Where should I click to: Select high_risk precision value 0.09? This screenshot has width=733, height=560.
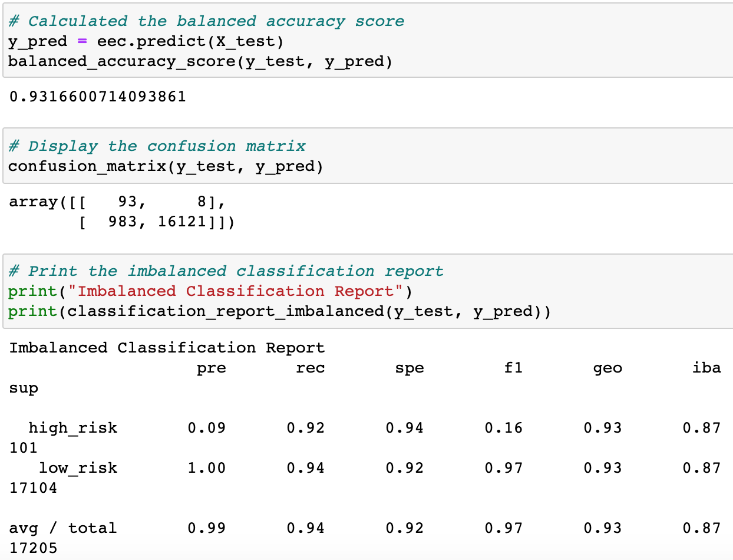click(207, 428)
